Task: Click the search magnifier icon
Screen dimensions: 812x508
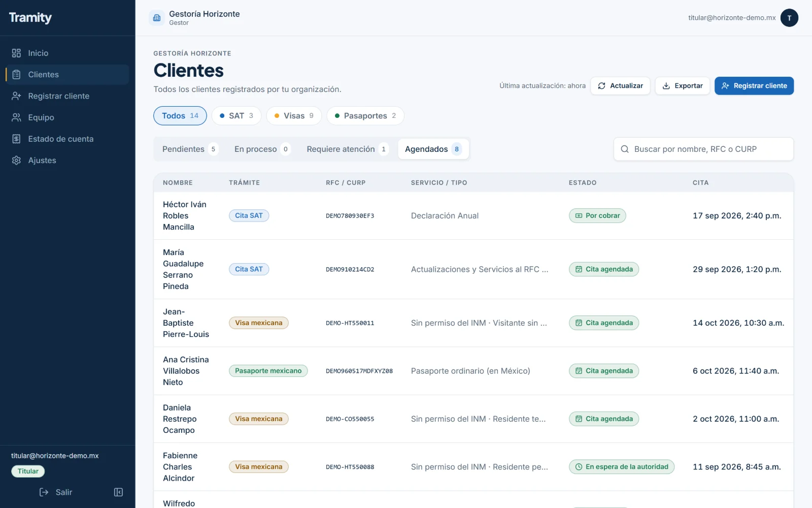Action: tap(625, 149)
